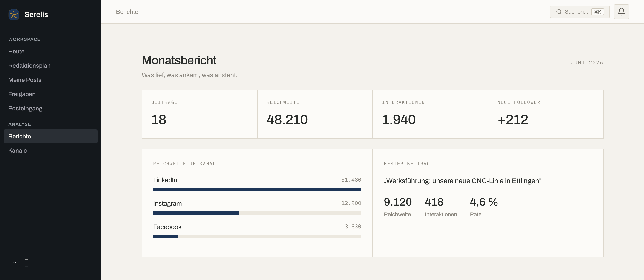This screenshot has height=280, width=644.
Task: Click the LinkedIn reach bar
Action: [x=257, y=190]
